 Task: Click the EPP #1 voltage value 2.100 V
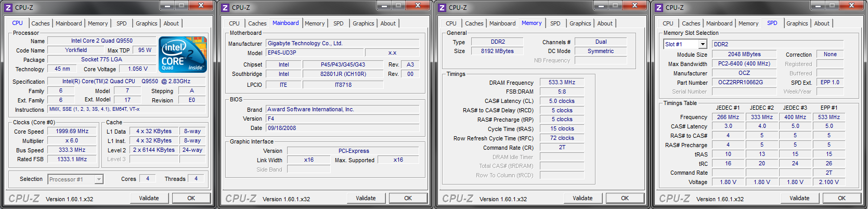click(x=829, y=182)
